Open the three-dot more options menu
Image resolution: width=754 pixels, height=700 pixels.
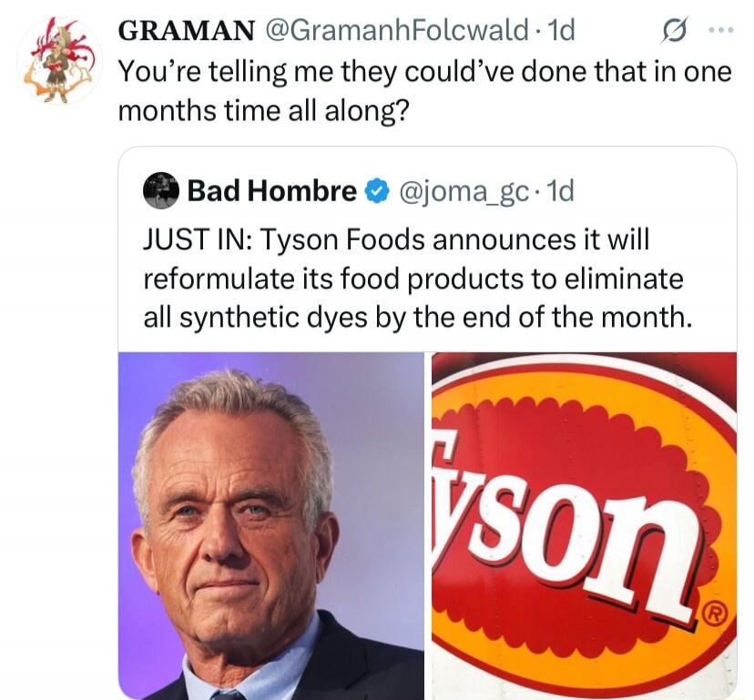pos(721,30)
